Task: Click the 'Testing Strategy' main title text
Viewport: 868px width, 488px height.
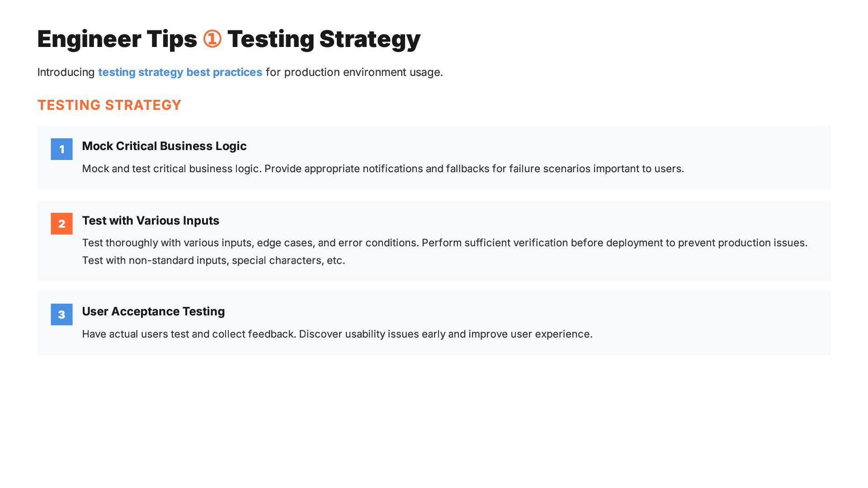Action: point(324,39)
